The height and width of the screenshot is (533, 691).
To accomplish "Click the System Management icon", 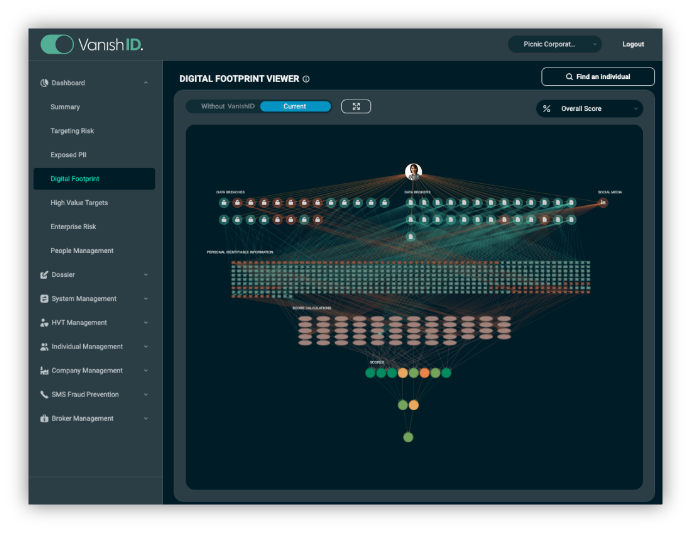I will tap(44, 299).
